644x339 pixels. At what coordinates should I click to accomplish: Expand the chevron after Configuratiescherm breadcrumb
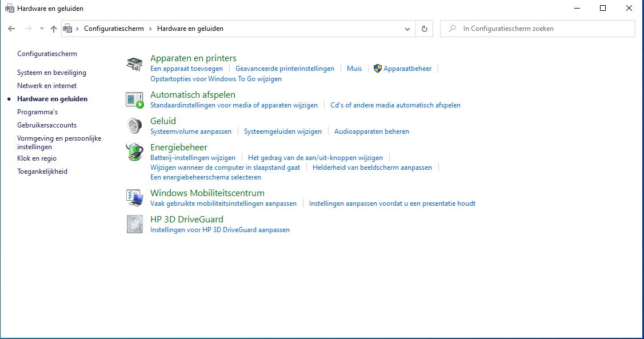click(x=150, y=29)
